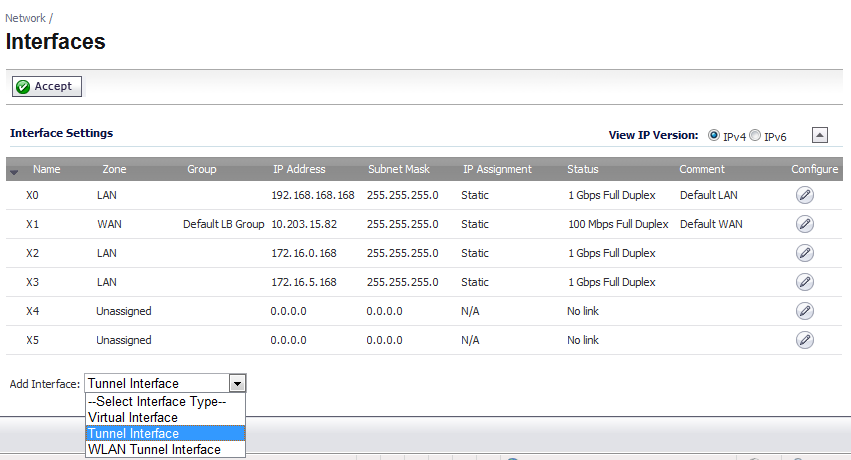The image size is (851, 460).
Task: Click the Network breadcrumb link
Action: (25, 18)
